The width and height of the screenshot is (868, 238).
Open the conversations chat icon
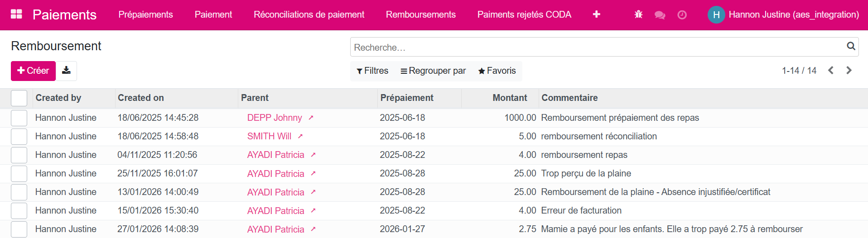pyautogui.click(x=660, y=15)
